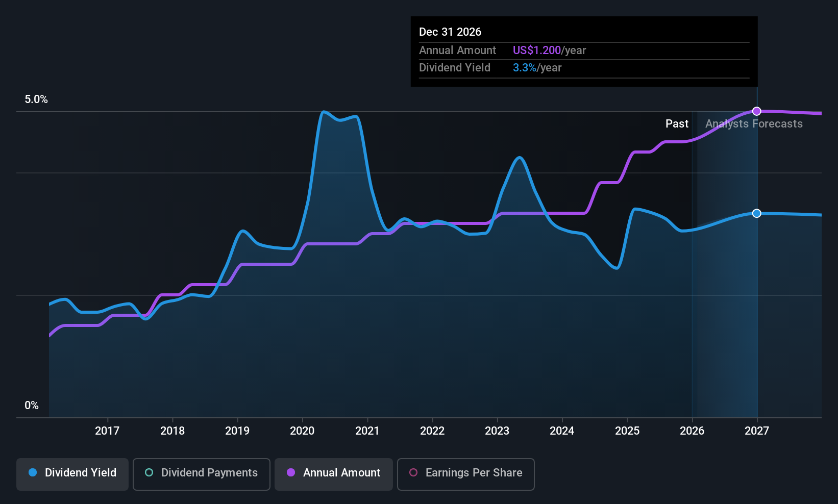The height and width of the screenshot is (504, 838).
Task: Toggle the Dividend Yield series visibility
Action: pos(72,473)
